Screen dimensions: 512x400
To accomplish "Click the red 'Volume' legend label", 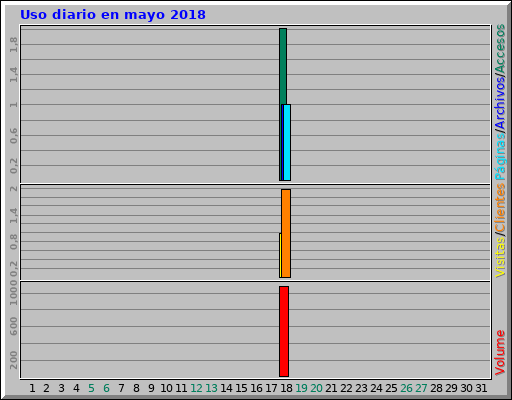I will (500, 353).
